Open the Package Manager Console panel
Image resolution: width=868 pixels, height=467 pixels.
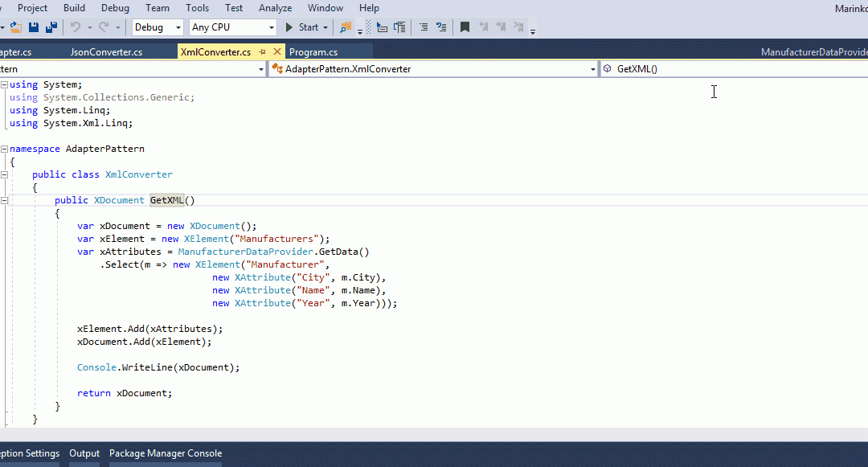click(x=166, y=453)
